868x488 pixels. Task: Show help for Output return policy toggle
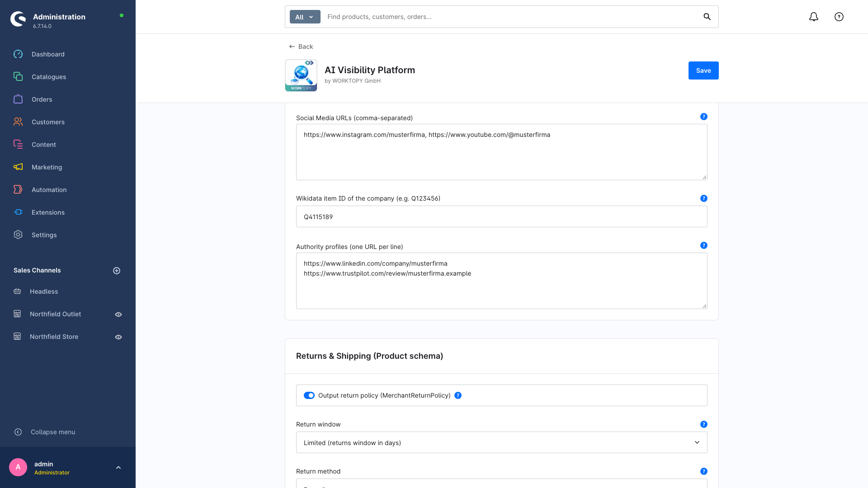pyautogui.click(x=458, y=395)
